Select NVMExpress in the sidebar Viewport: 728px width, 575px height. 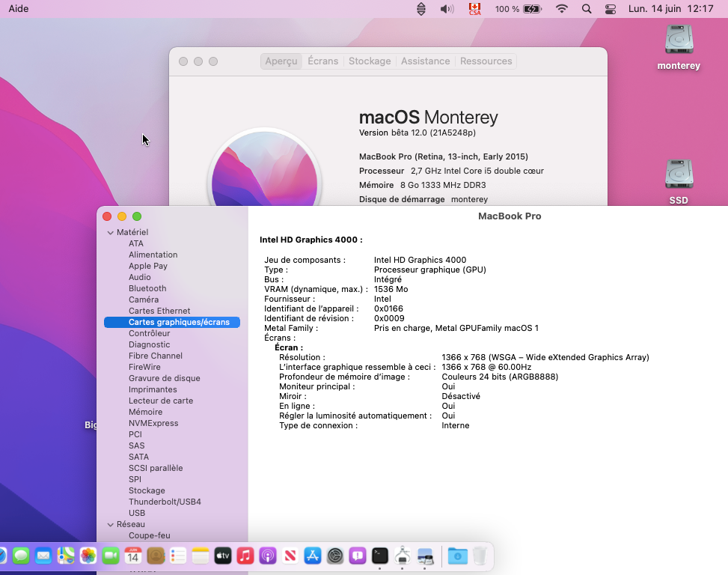click(153, 423)
